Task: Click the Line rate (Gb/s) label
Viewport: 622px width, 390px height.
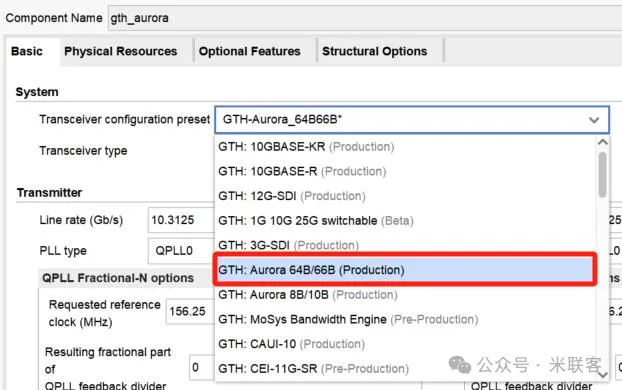Action: 81,220
